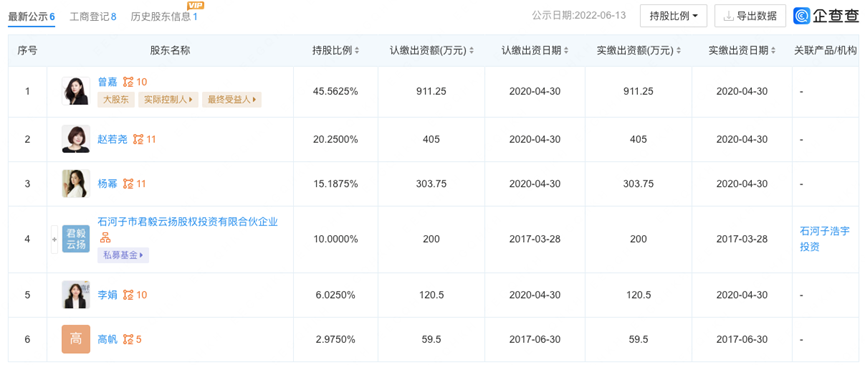Click the 序号 column header
Screen dimensions: 865x365
pos(28,51)
